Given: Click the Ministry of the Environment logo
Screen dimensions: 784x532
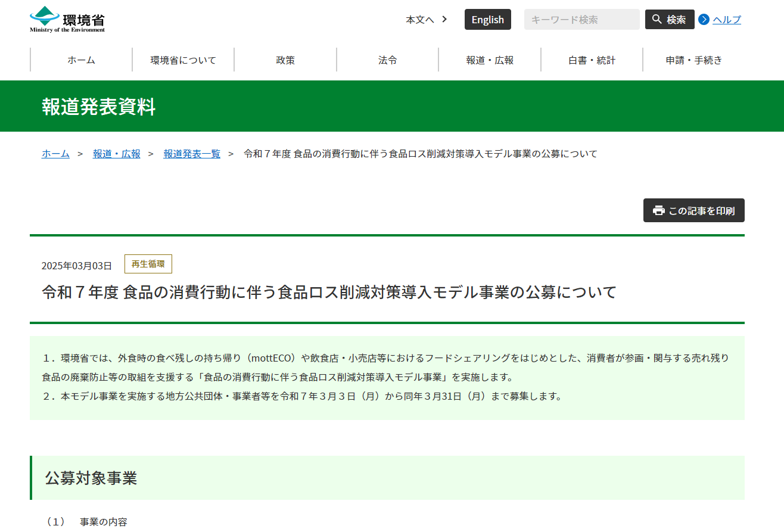Looking at the screenshot, I should [67, 19].
